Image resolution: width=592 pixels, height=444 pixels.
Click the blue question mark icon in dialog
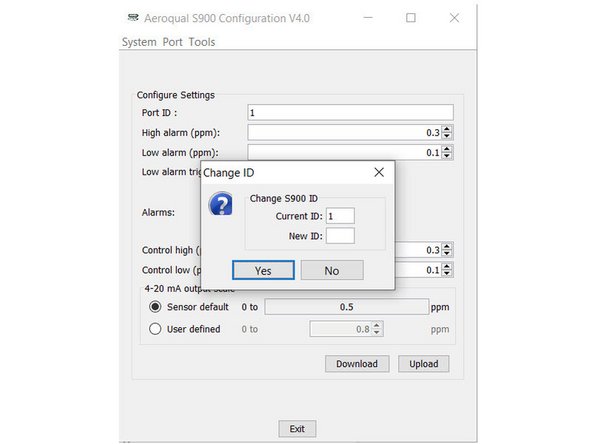(x=220, y=204)
